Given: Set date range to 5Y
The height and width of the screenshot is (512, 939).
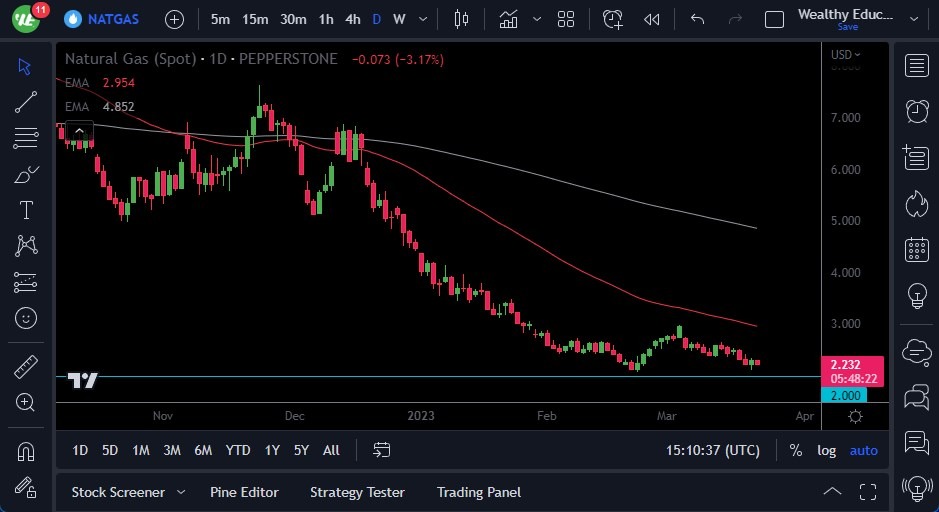Looking at the screenshot, I should point(301,450).
